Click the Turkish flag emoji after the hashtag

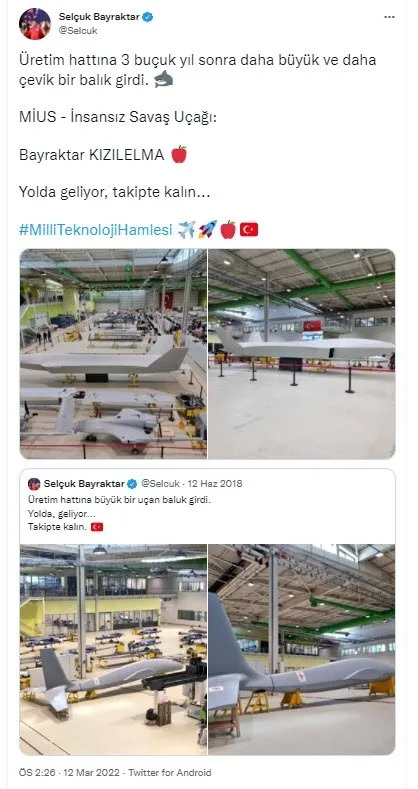249,230
